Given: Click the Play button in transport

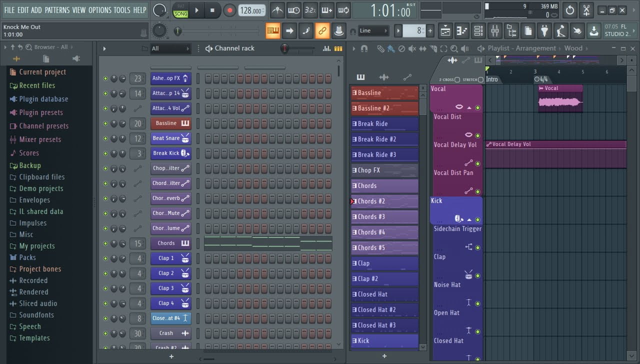Looking at the screenshot, I should click(x=196, y=10).
